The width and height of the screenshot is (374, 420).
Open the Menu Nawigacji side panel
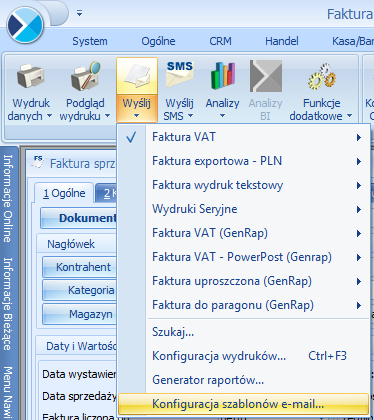8,393
